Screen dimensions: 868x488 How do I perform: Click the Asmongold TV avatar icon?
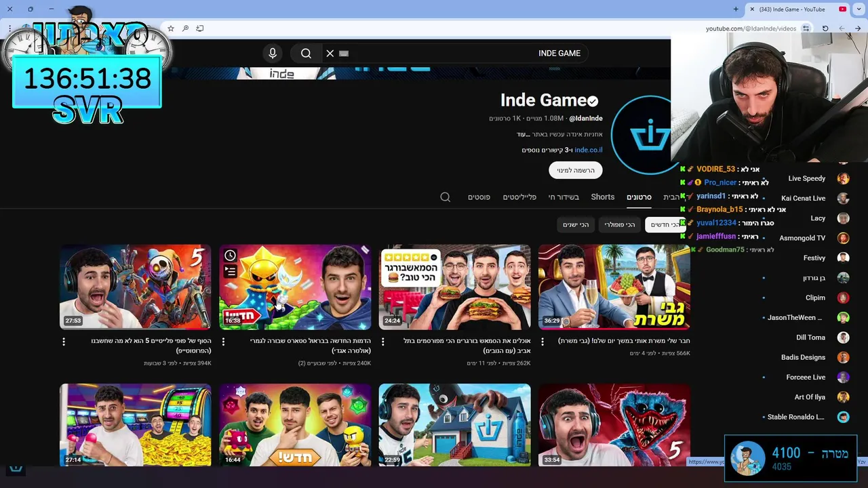pos(843,238)
